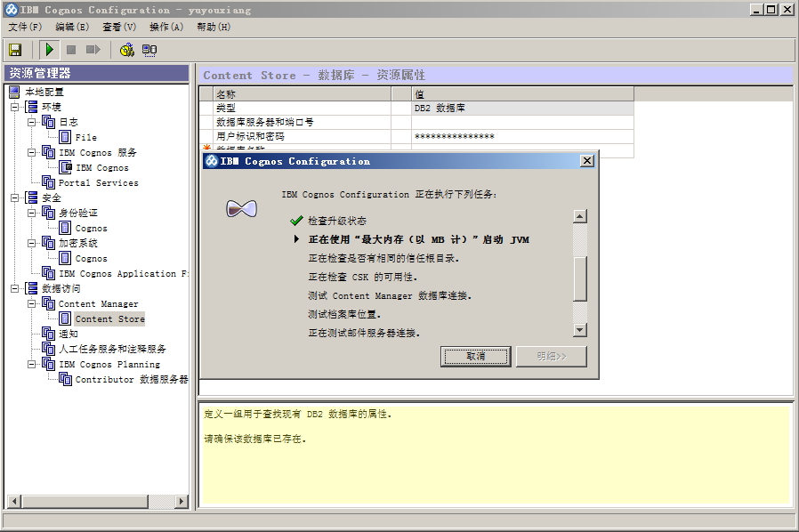The image size is (799, 532).
Task: Click the 人工任务服务和注释服务 node icon
Action: pos(48,349)
